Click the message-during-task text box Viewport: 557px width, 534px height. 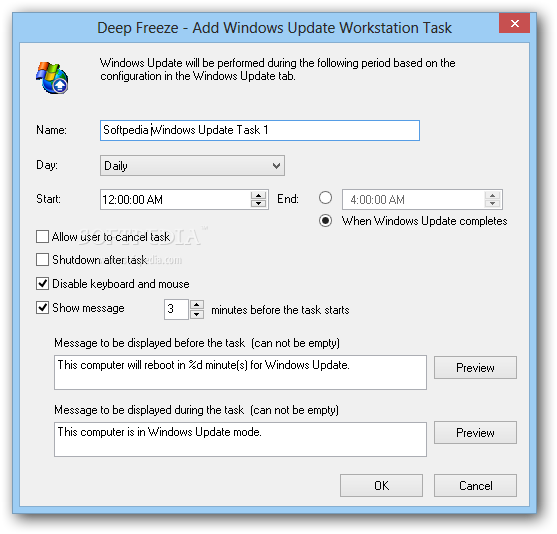coord(240,439)
